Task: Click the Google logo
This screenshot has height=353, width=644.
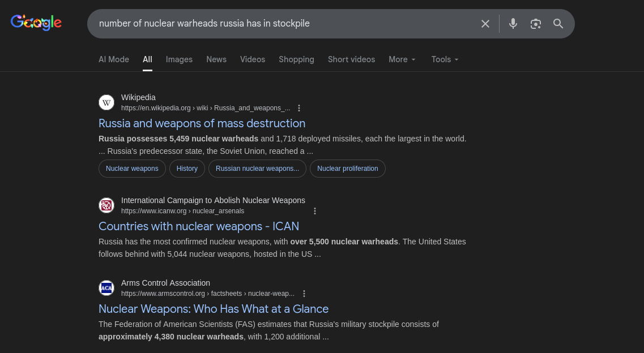Action: point(36,23)
